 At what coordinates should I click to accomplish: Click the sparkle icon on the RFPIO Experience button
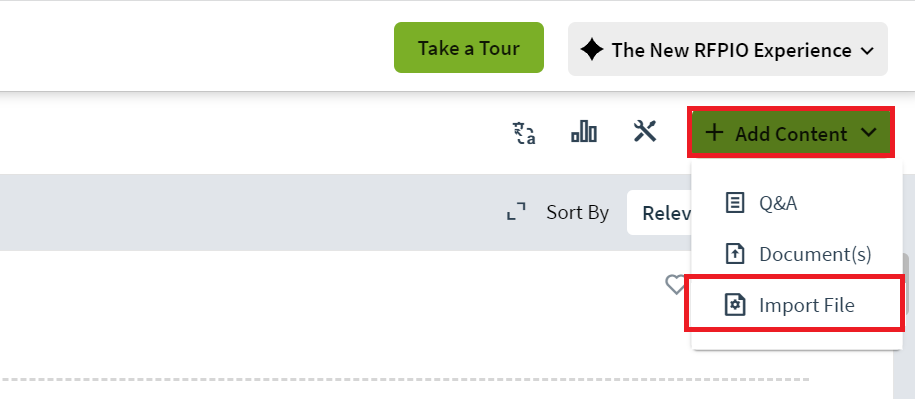point(592,50)
